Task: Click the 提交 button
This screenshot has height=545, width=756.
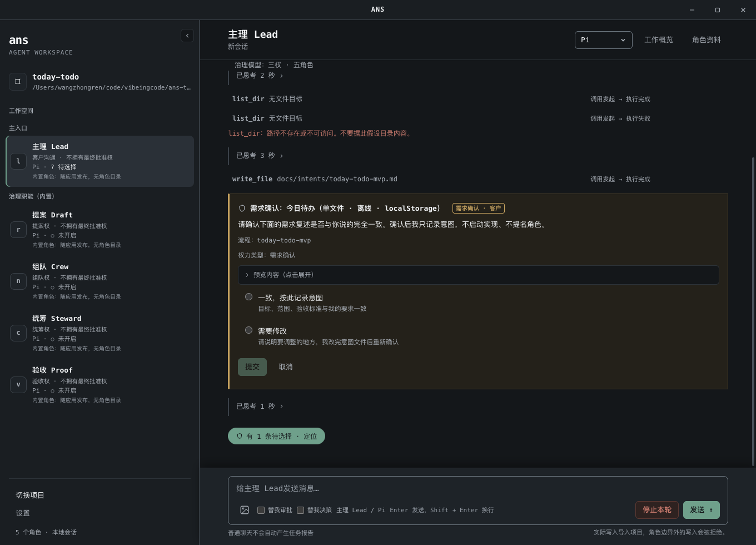Action: tap(252, 367)
